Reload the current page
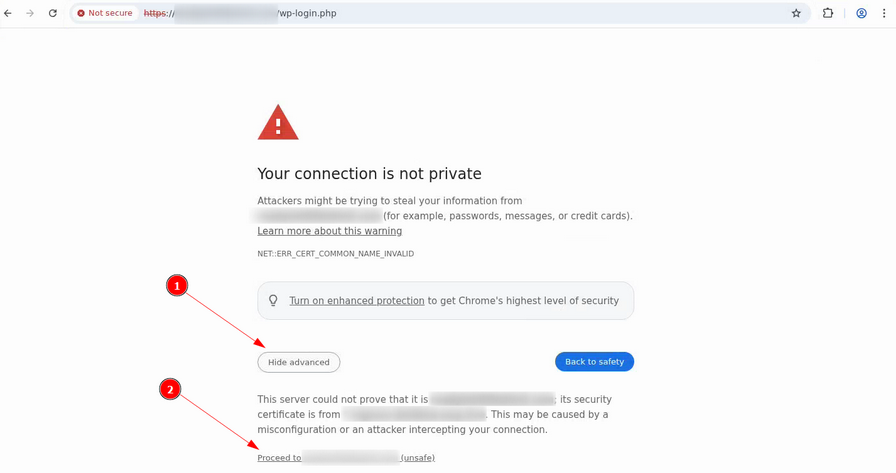The image size is (896, 473). click(x=53, y=13)
